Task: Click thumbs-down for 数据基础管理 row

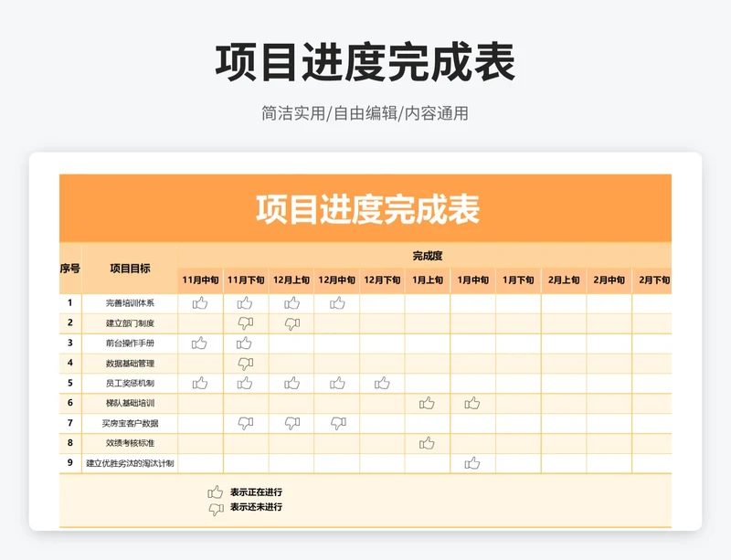Action: [246, 364]
